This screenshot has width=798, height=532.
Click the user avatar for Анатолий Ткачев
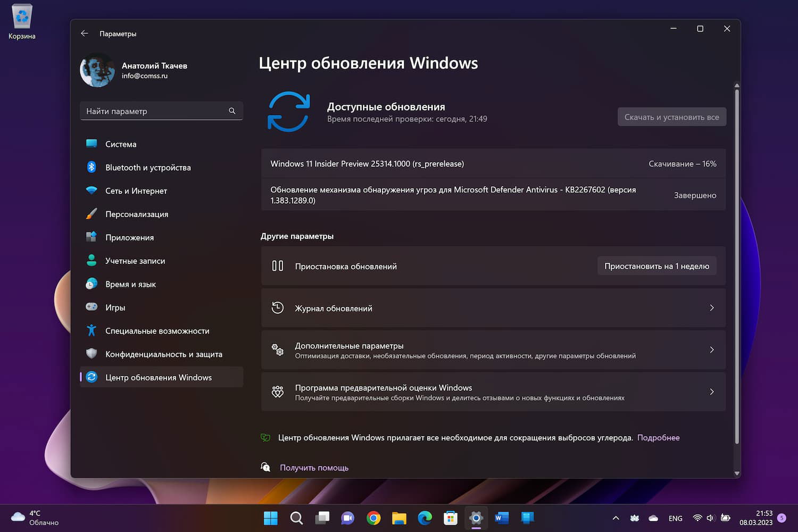point(96,70)
